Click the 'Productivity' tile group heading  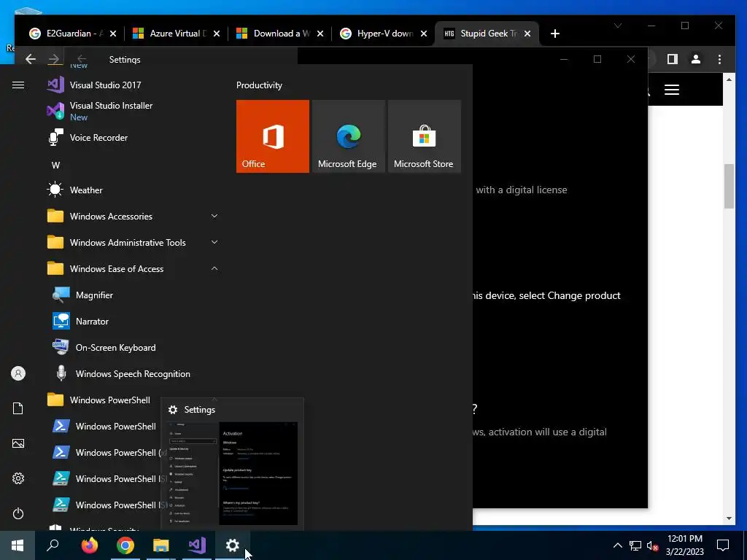tap(259, 85)
